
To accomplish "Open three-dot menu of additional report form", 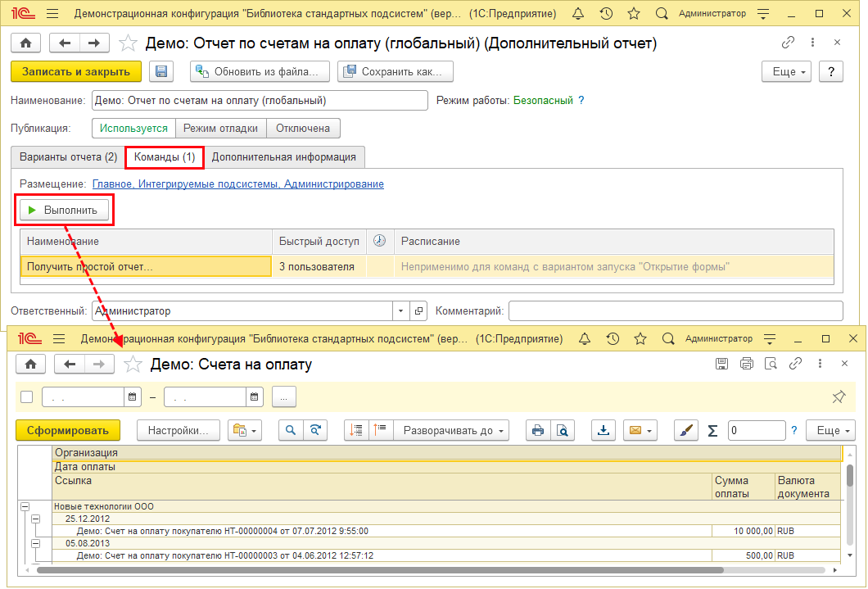I will (x=812, y=42).
